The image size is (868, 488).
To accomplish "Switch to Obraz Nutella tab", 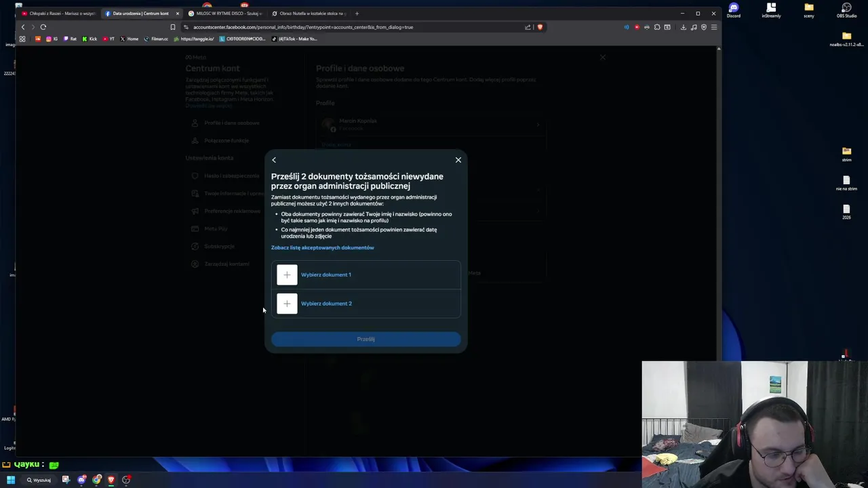I will click(309, 14).
